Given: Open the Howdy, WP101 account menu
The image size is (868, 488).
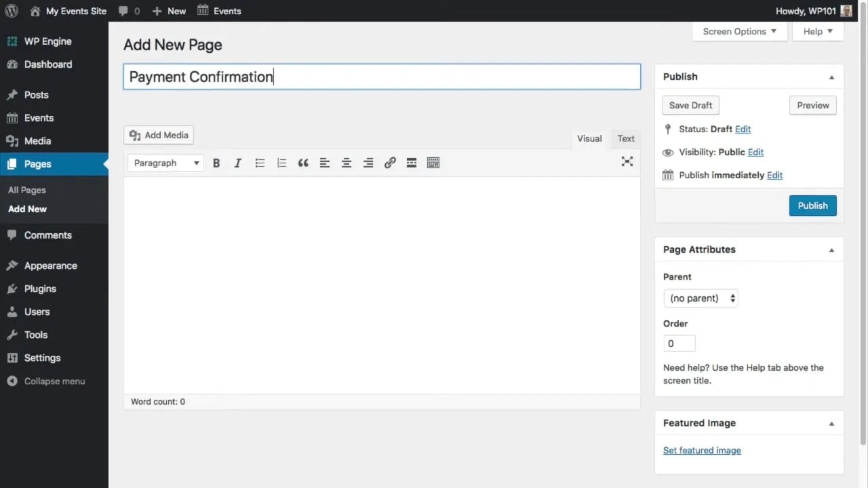Looking at the screenshot, I should point(814,11).
